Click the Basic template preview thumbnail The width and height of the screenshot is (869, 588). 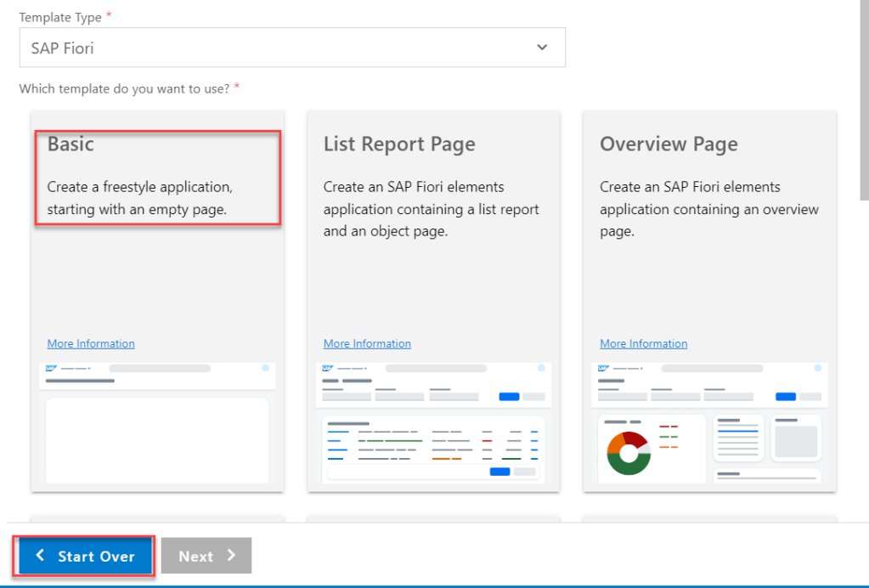point(157,423)
